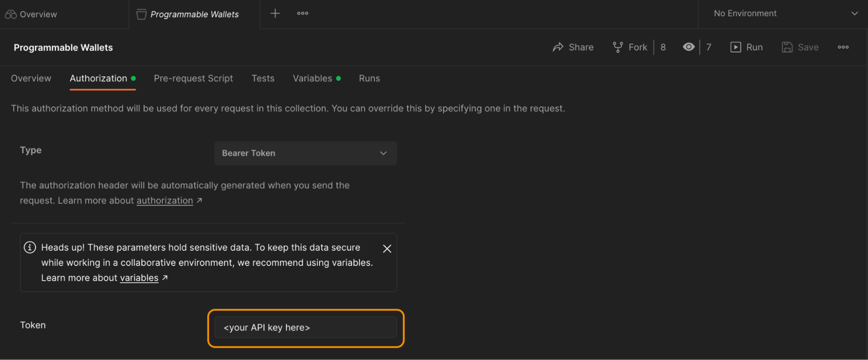View the watcher count 7
Image resolution: width=868 pixels, height=360 pixels.
coord(709,47)
